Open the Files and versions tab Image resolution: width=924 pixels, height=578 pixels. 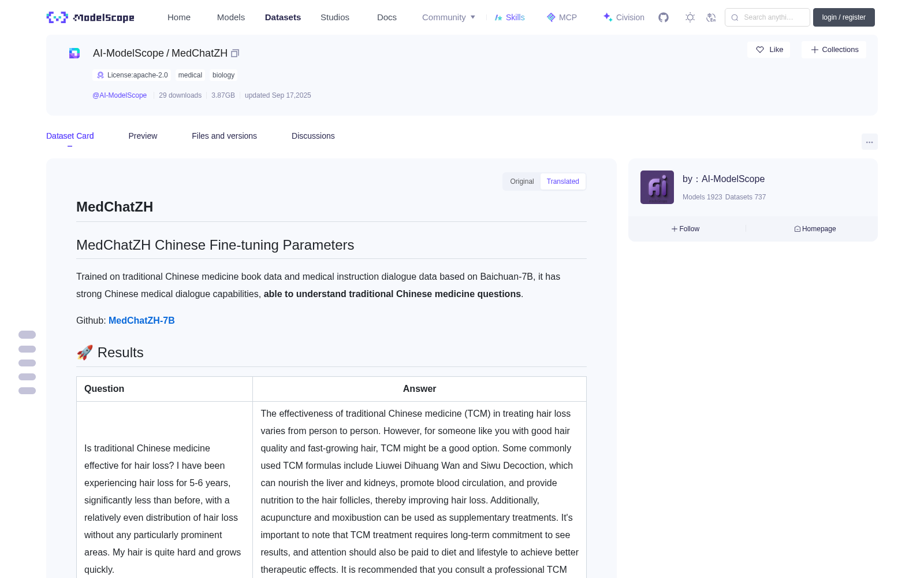tap(224, 136)
